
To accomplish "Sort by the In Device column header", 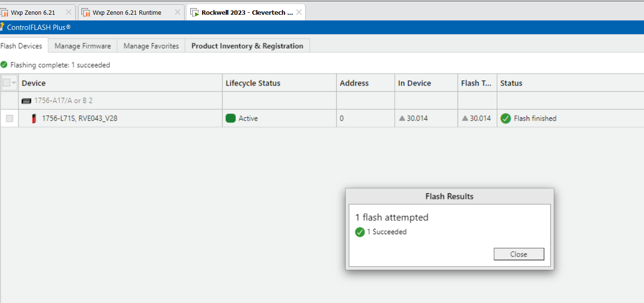I will point(426,83).
